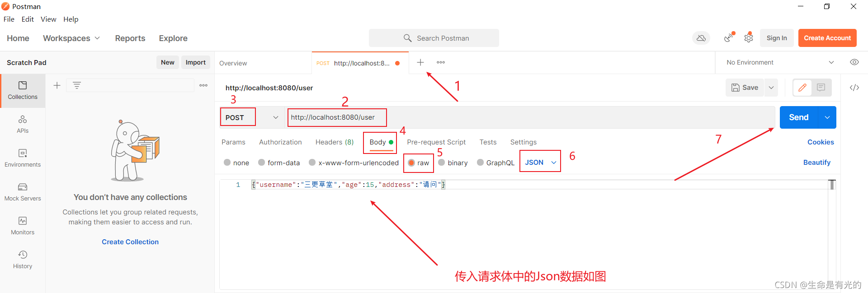868x293 pixels.
Task: Switch to the Tests tab
Action: (x=488, y=142)
